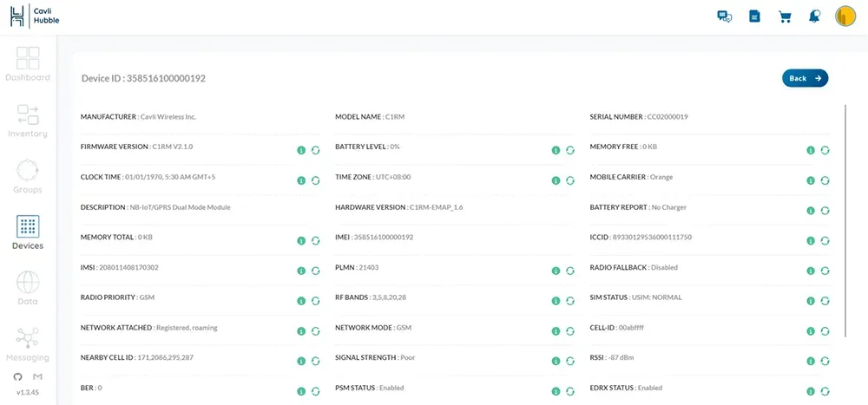868x405 pixels.
Task: Open Inventory from the sidebar
Action: pyautogui.click(x=28, y=121)
